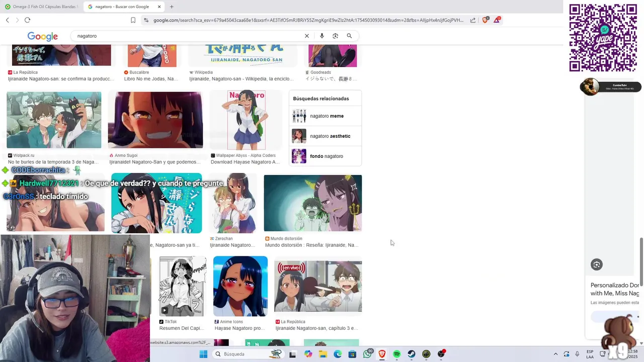The image size is (644, 362).
Task: Switch to Brave browser taskbar icon
Action: [382, 354]
